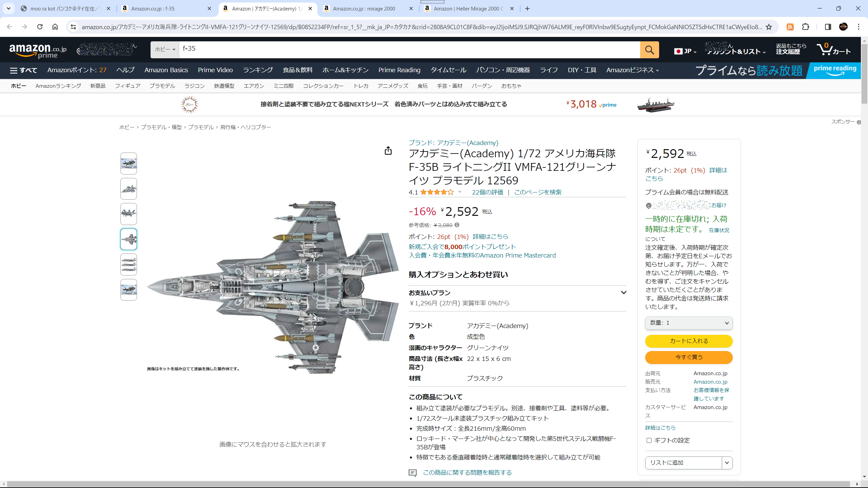Image resolution: width=868 pixels, height=488 pixels.
Task: Close the Heller Mirage 2000 tab
Action: pyautogui.click(x=512, y=8)
